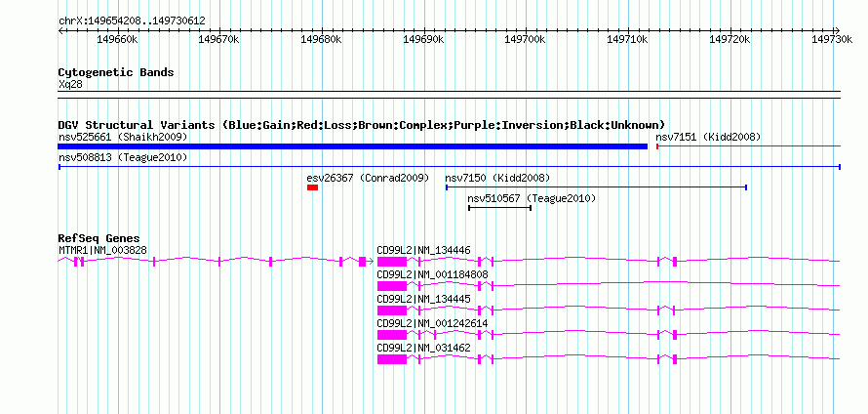This screenshot has width=868, height=414.
Task: Select the large exon block of NM_031462
Action: point(392,359)
